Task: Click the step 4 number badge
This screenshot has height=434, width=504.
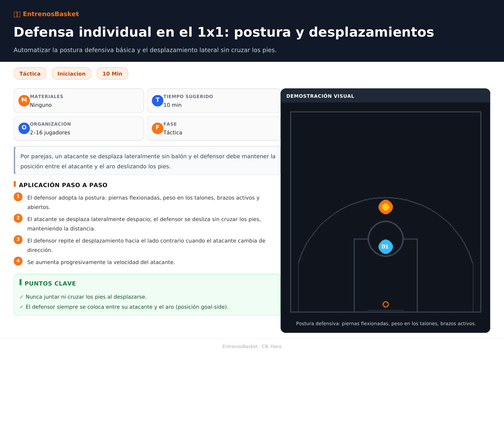Action: 18,261
